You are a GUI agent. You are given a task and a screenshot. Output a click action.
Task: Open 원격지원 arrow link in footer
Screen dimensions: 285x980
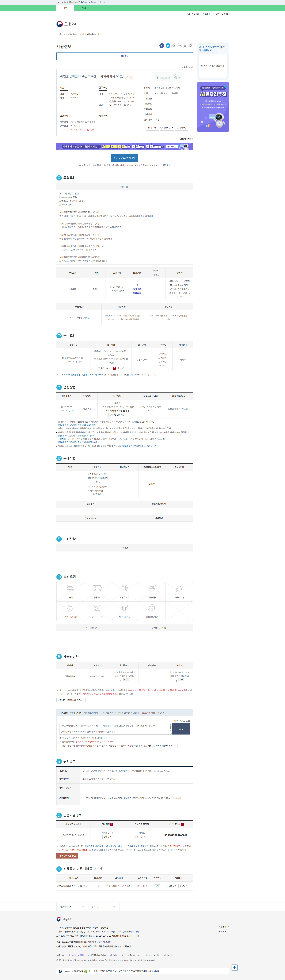coord(223,932)
